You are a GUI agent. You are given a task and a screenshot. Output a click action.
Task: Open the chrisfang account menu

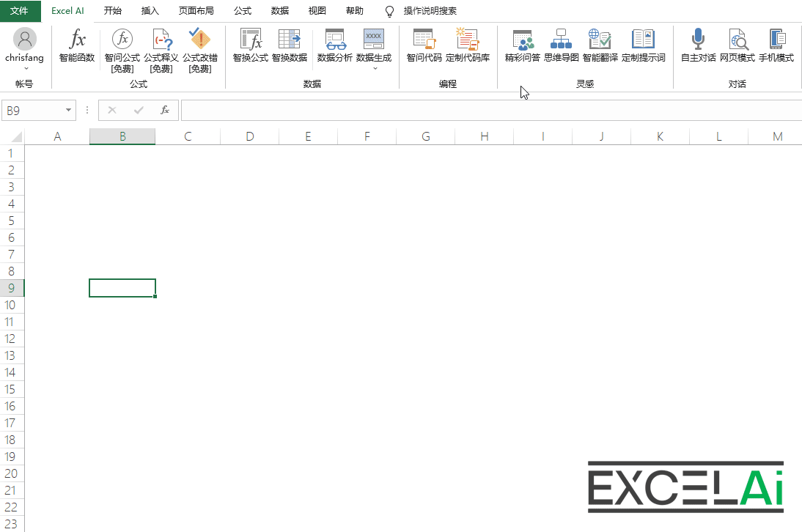click(x=24, y=50)
